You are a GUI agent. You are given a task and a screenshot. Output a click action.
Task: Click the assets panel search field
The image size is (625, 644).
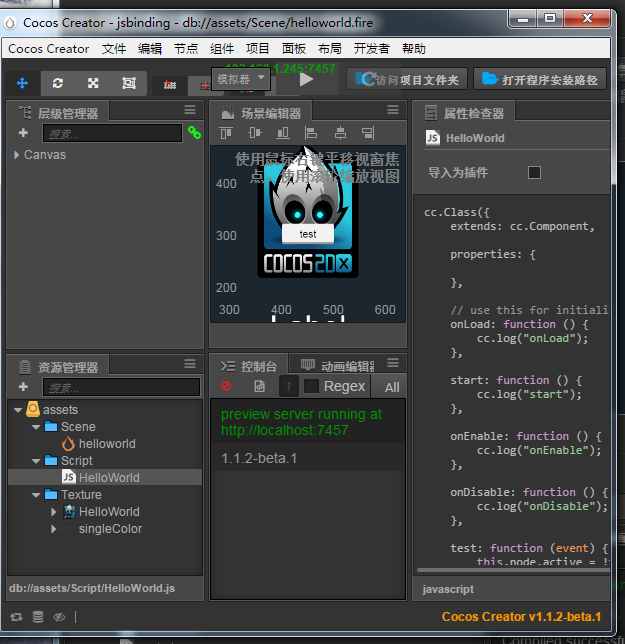[121, 387]
